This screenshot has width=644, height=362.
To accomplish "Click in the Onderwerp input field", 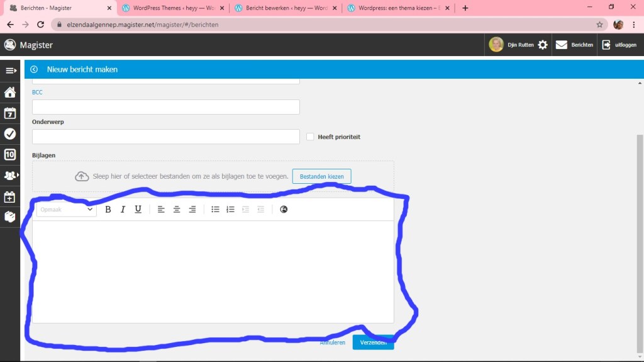I will [165, 137].
